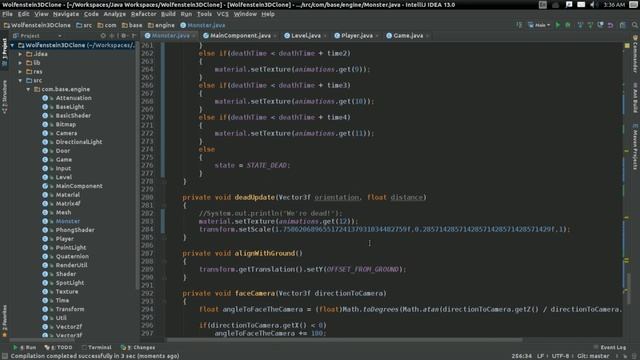
Task: Select the Door class icon in tree
Action: (45, 151)
